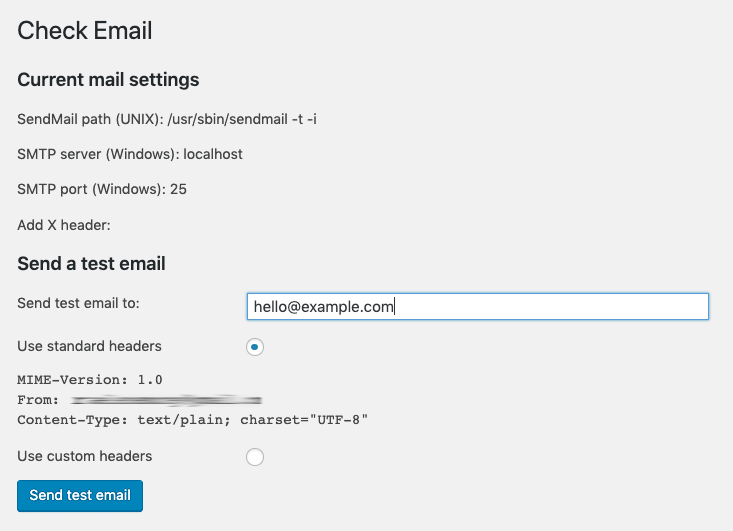The width and height of the screenshot is (733, 531).
Task: Click the 'localhost' server value
Action: click(213, 154)
